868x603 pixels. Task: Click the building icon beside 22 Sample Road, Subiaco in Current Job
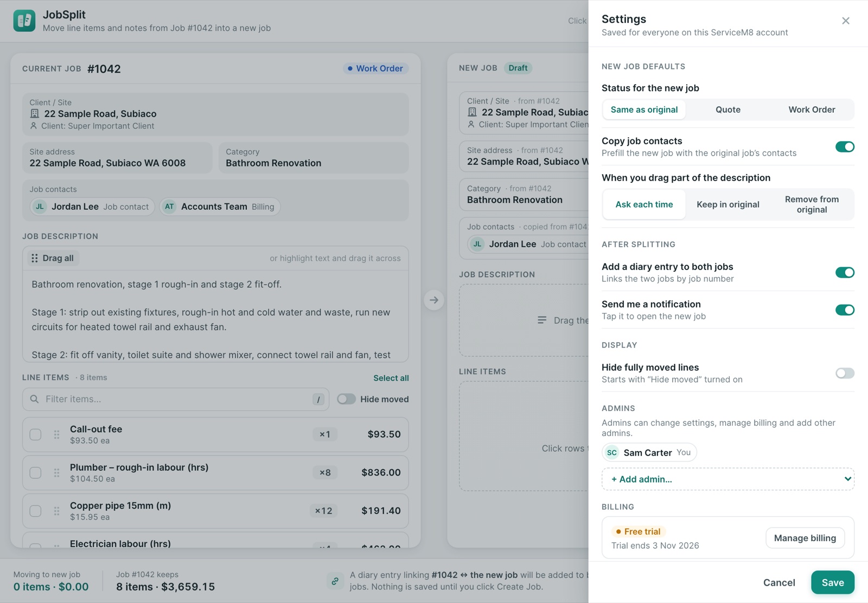pos(35,113)
